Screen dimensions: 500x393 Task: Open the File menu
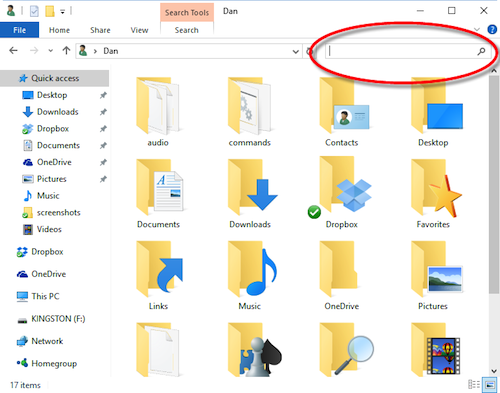[19, 30]
